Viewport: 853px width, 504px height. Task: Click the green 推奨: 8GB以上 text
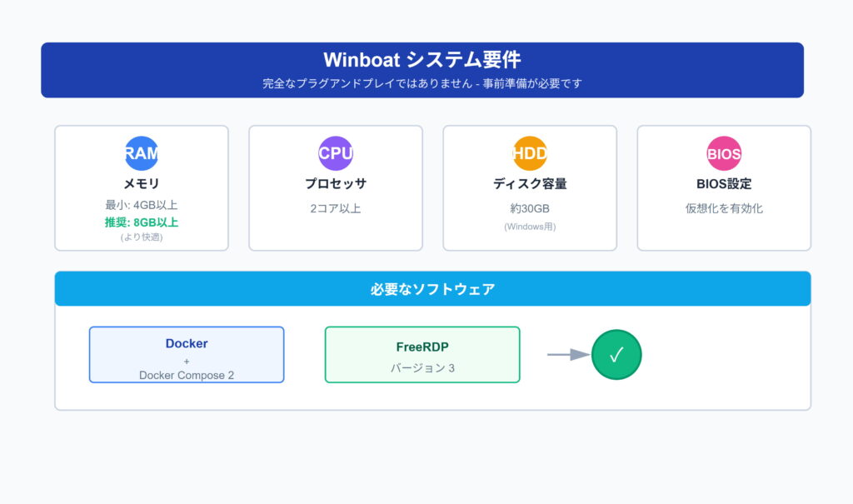coord(141,222)
